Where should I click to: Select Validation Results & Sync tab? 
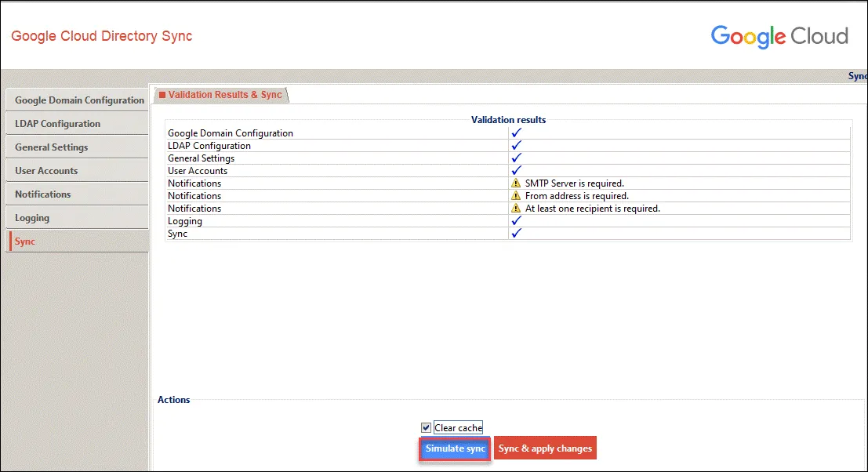(x=221, y=95)
